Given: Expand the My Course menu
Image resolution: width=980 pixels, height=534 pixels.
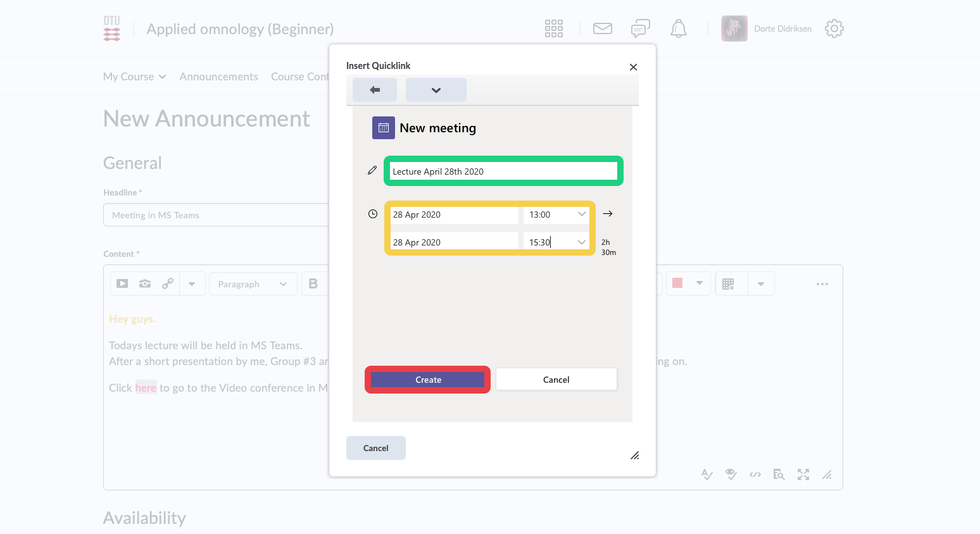Looking at the screenshot, I should [134, 77].
